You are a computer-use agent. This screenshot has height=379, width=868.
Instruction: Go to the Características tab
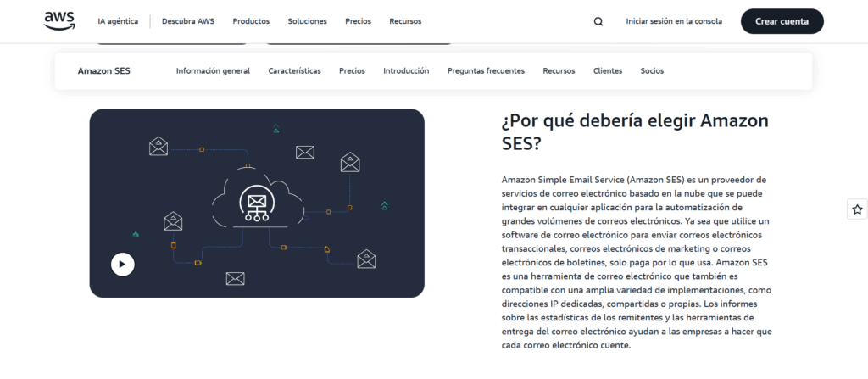click(294, 71)
